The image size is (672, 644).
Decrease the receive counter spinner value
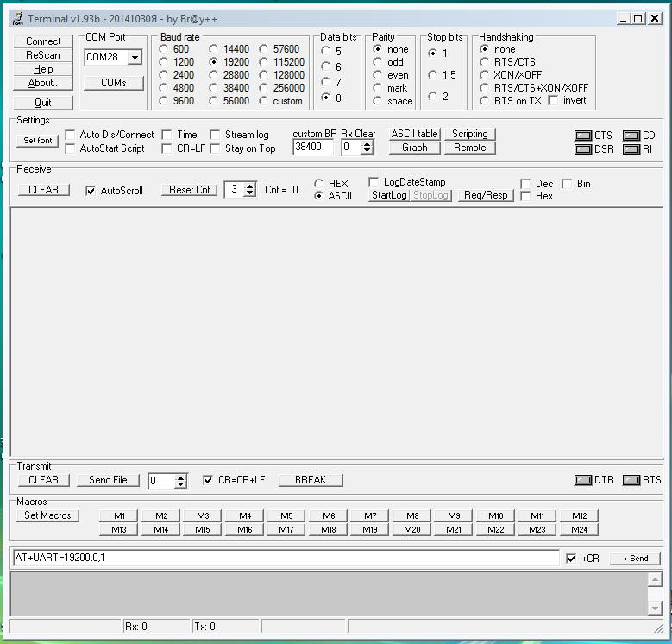(249, 194)
